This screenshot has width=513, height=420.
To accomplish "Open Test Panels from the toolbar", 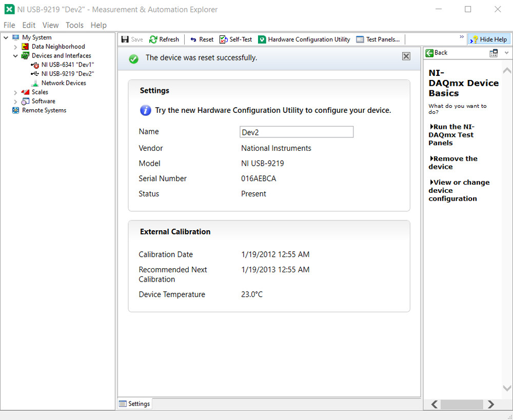I will (378, 39).
